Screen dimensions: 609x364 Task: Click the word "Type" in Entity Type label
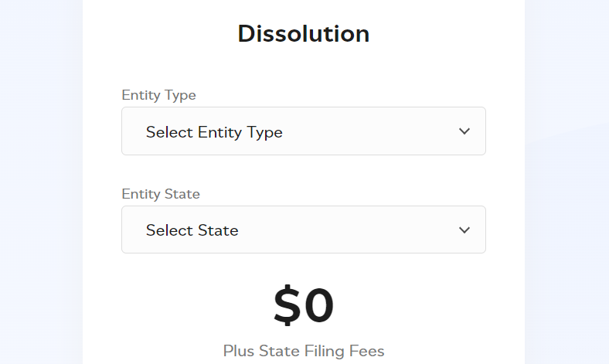coord(180,95)
